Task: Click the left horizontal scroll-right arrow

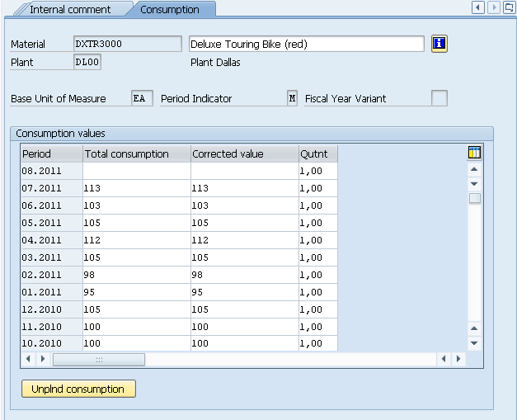Action: pos(43,359)
